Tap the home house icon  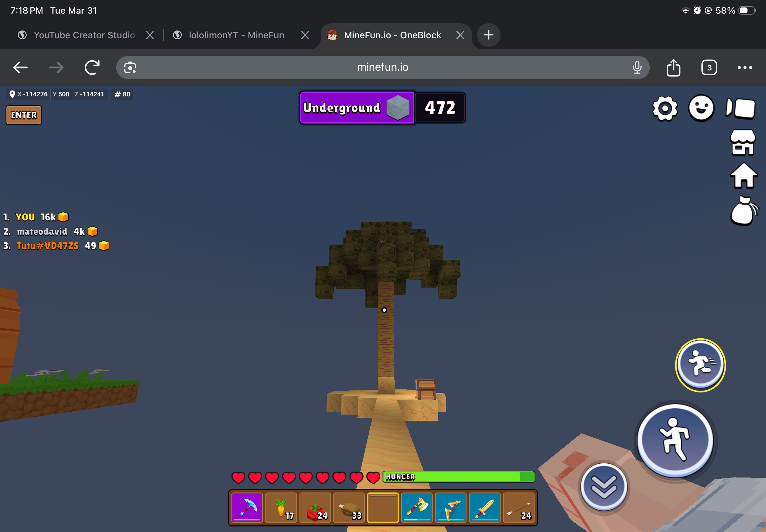[x=743, y=176]
